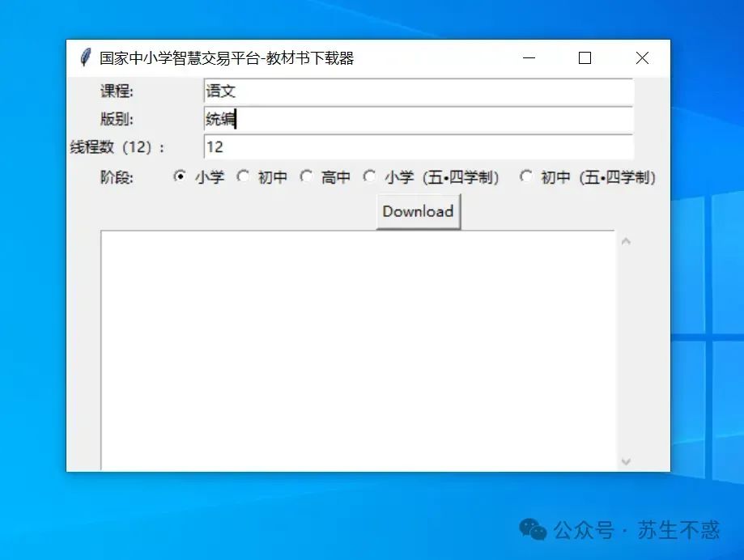
Task: Choose 小学 (五•四学制) radio option
Action: point(369,177)
